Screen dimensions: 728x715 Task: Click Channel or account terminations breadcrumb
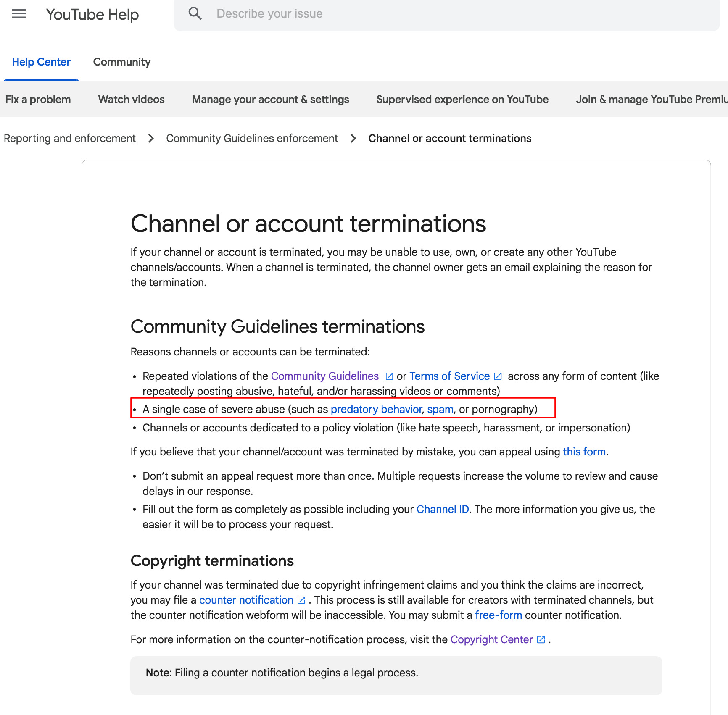click(450, 138)
